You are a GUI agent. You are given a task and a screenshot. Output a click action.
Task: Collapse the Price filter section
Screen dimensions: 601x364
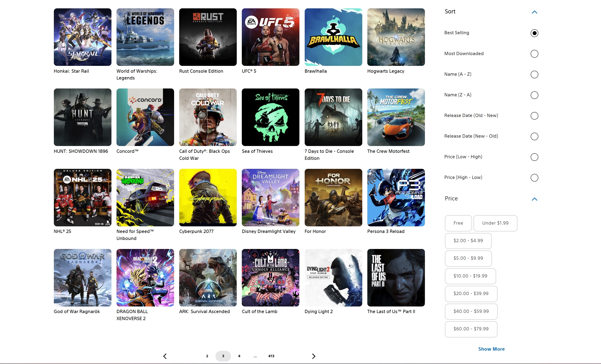(534, 199)
